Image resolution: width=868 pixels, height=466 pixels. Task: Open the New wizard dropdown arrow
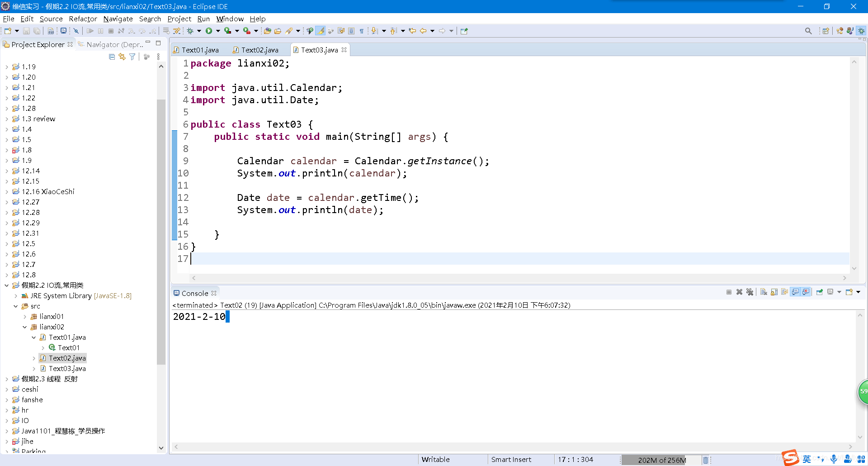(17, 31)
